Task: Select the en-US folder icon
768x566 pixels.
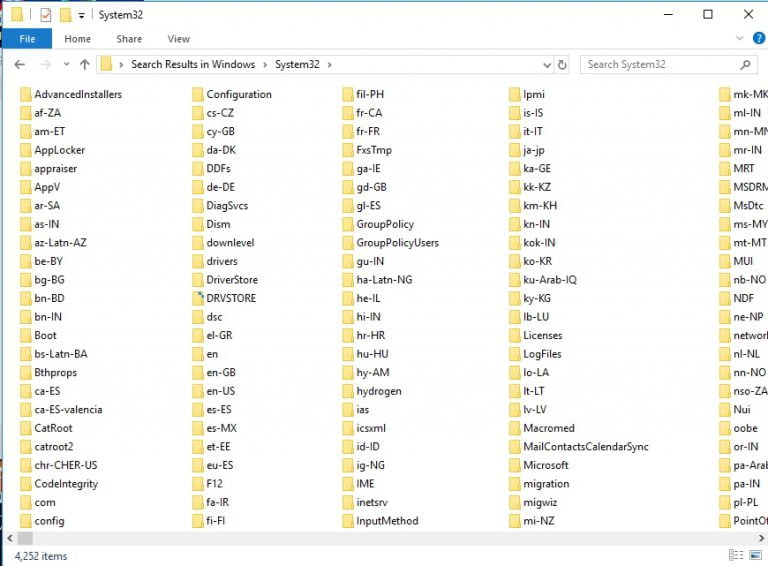Action: point(198,391)
